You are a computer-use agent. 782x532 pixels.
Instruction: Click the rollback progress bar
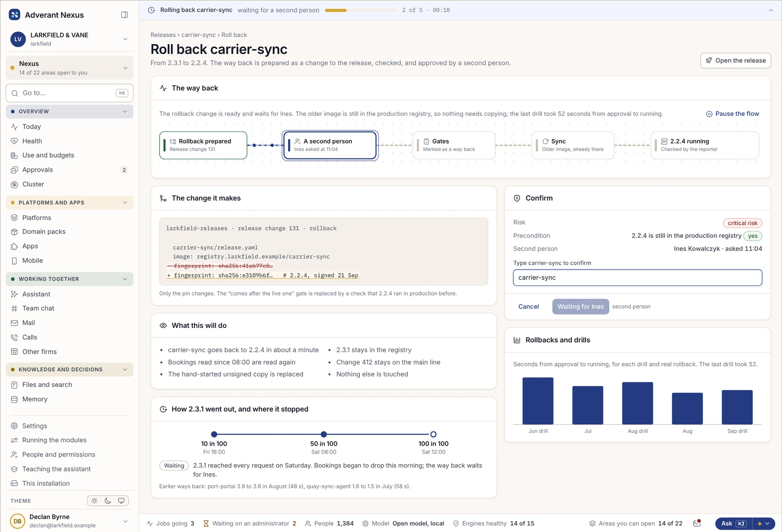(361, 10)
